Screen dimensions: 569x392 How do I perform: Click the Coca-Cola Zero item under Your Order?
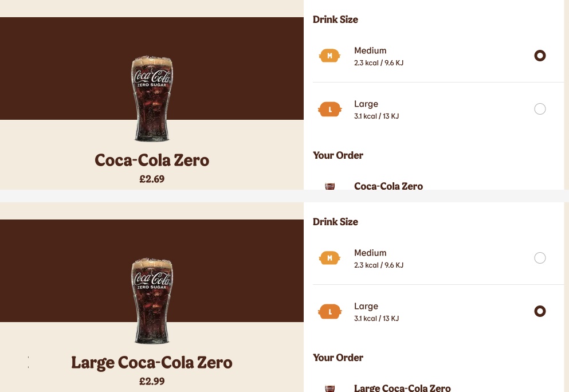click(x=389, y=186)
